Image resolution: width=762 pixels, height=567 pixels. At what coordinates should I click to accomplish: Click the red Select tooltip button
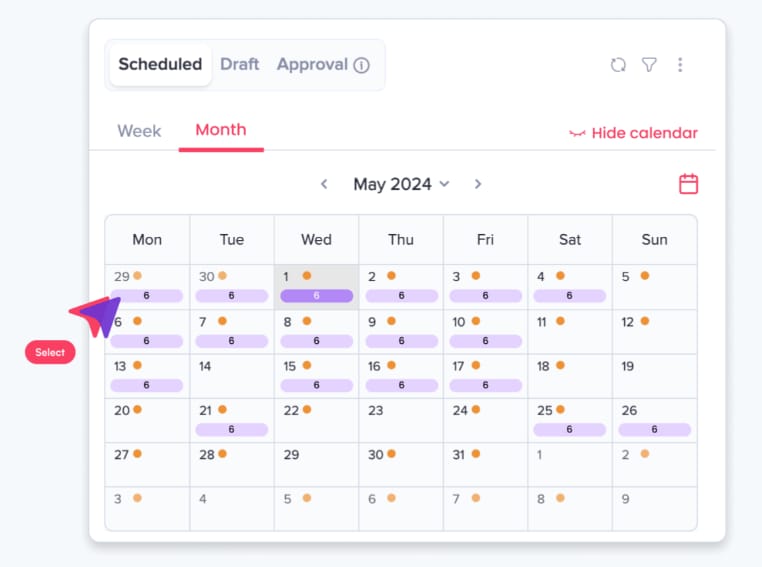point(50,352)
